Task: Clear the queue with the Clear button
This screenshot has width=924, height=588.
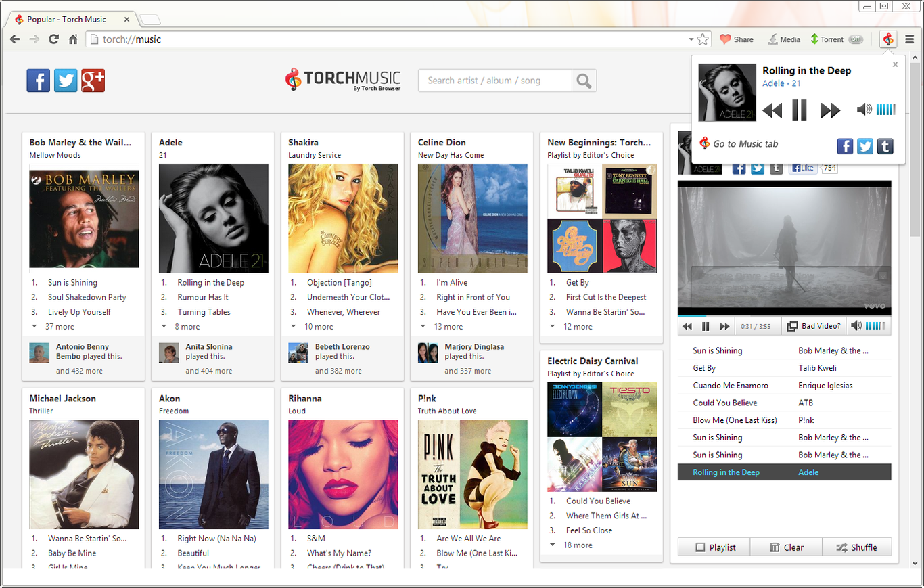Action: pyautogui.click(x=786, y=547)
